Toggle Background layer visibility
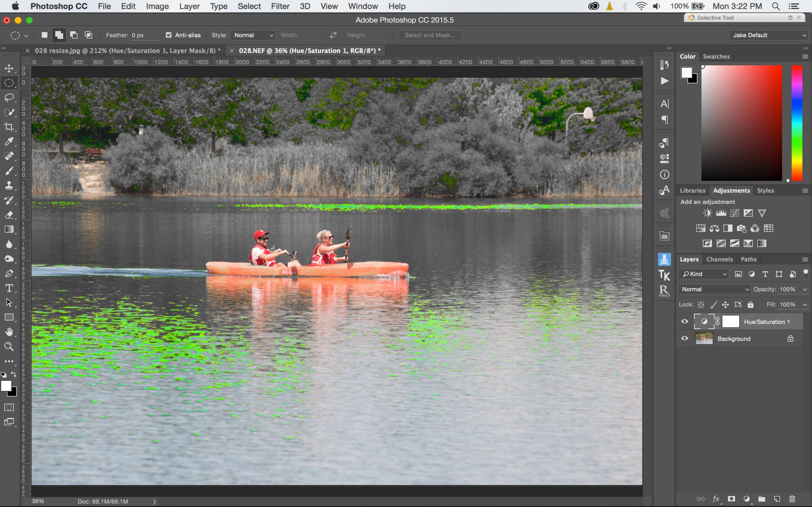The image size is (812, 507). point(684,338)
